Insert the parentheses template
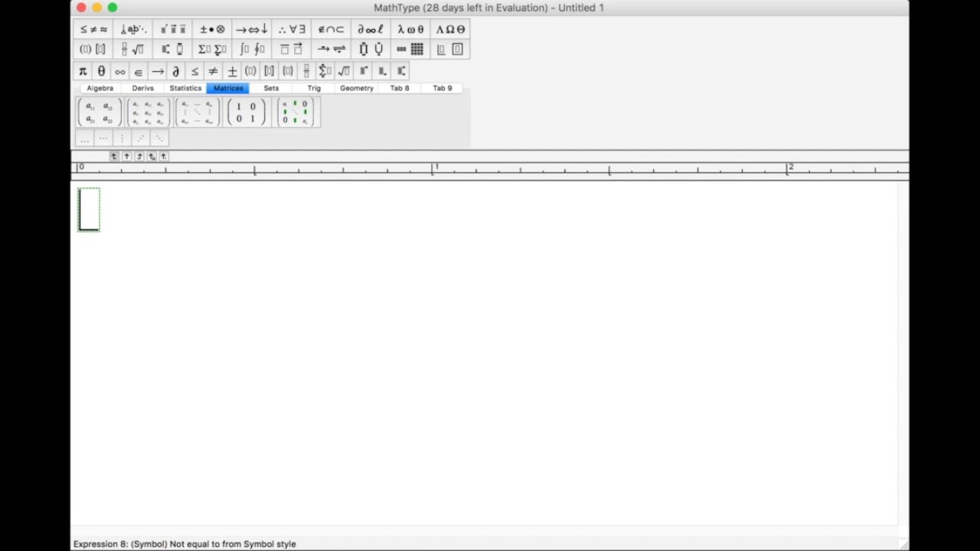Viewport: 980px width, 551px height. 250,71
